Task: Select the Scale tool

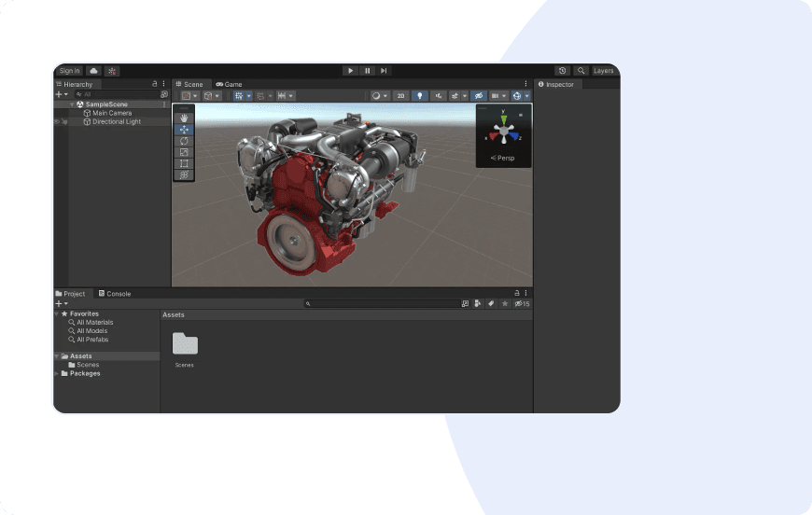Action: [184, 152]
